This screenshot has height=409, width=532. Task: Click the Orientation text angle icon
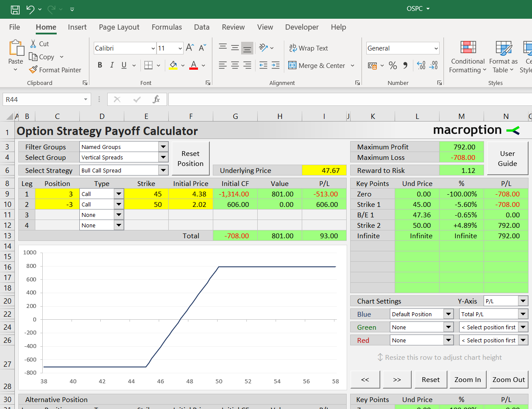coord(263,48)
